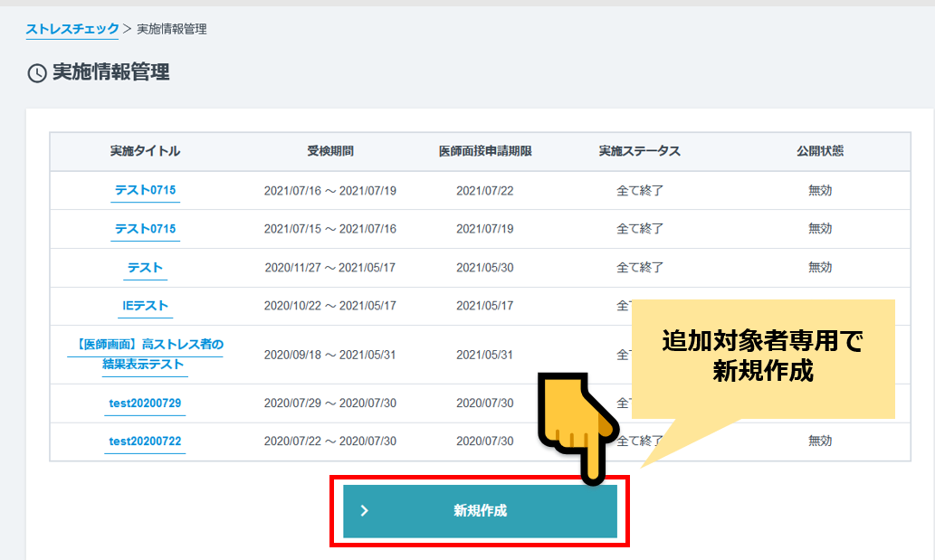Click the 実施ステータス column header
Viewport: 935px width, 560px height.
coord(639,151)
